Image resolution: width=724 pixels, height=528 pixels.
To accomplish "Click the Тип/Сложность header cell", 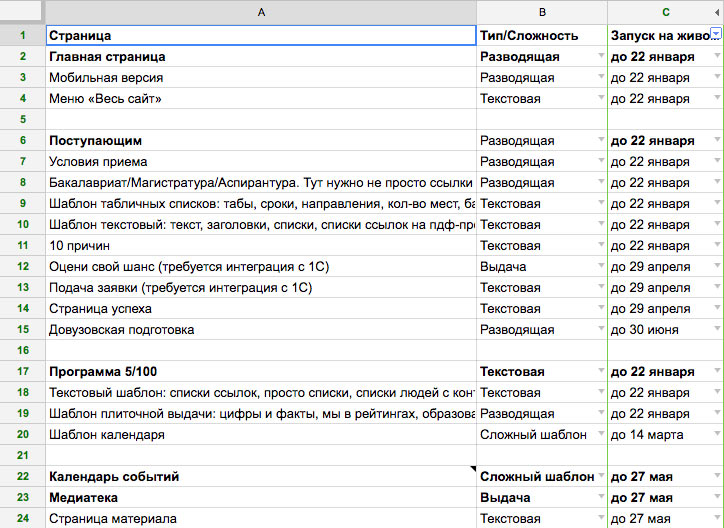I will pyautogui.click(x=541, y=36).
